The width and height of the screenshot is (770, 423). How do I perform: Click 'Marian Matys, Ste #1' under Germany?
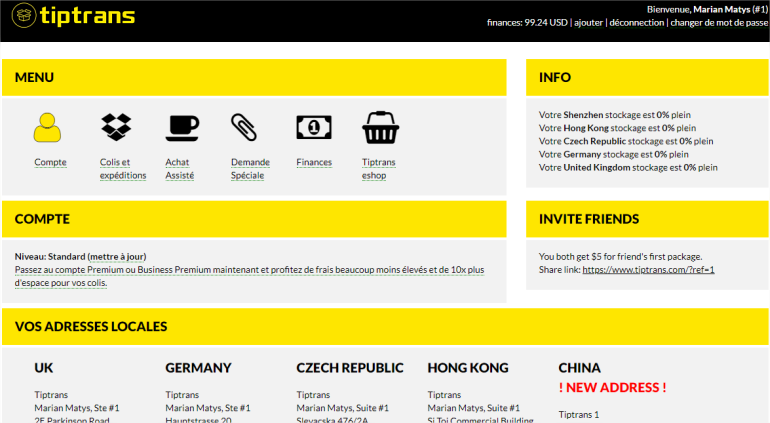(x=208, y=408)
